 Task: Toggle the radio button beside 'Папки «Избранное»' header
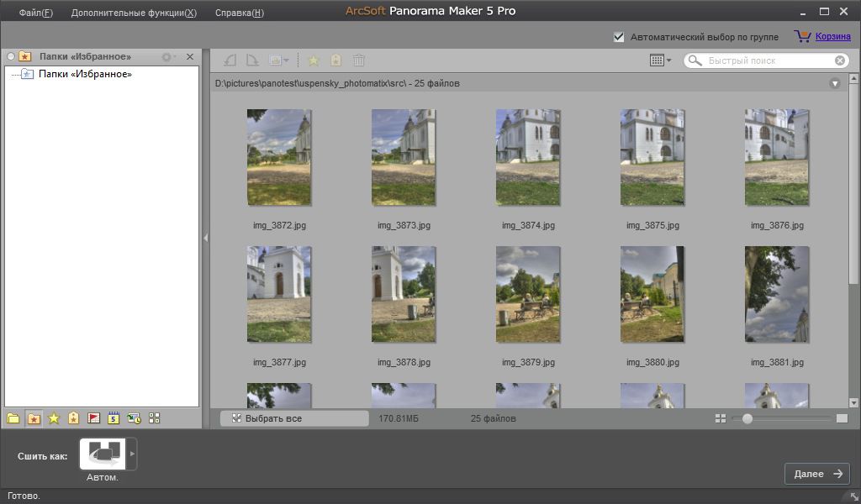tap(11, 57)
